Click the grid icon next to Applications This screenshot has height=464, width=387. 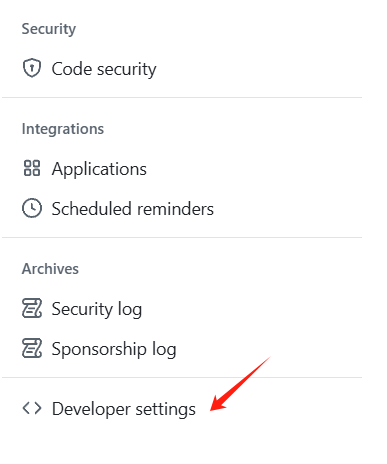coord(32,168)
